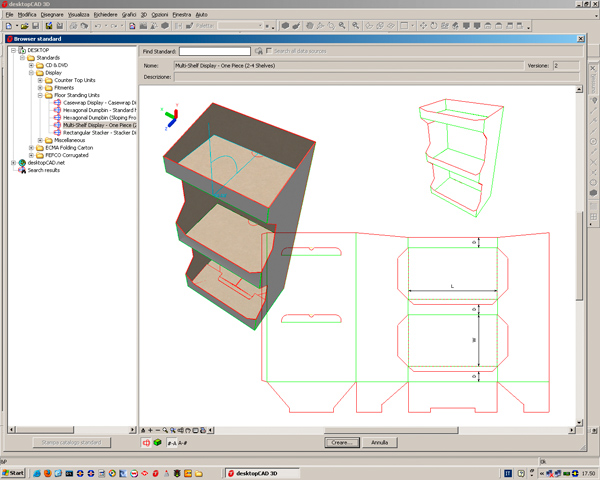Click the standards browser icon in toolbar
This screenshot has width=600, height=480.
click(x=132, y=26)
